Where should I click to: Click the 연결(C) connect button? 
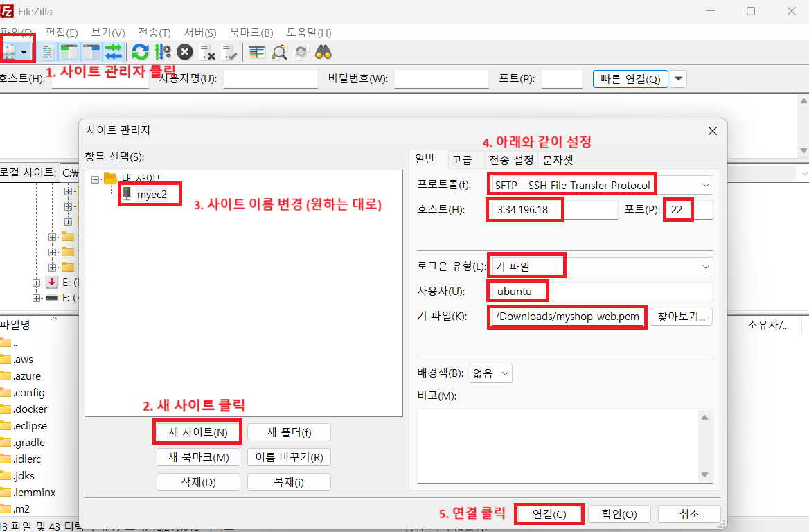click(549, 514)
